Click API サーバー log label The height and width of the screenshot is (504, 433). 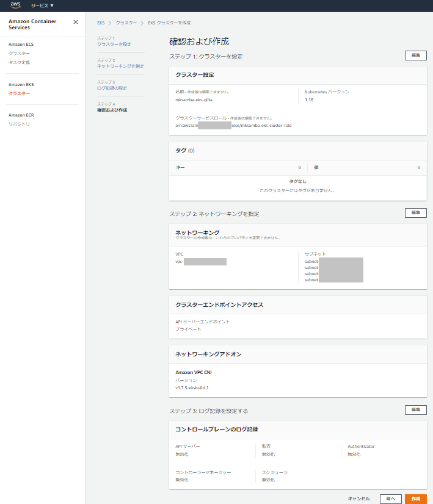[x=187, y=447]
